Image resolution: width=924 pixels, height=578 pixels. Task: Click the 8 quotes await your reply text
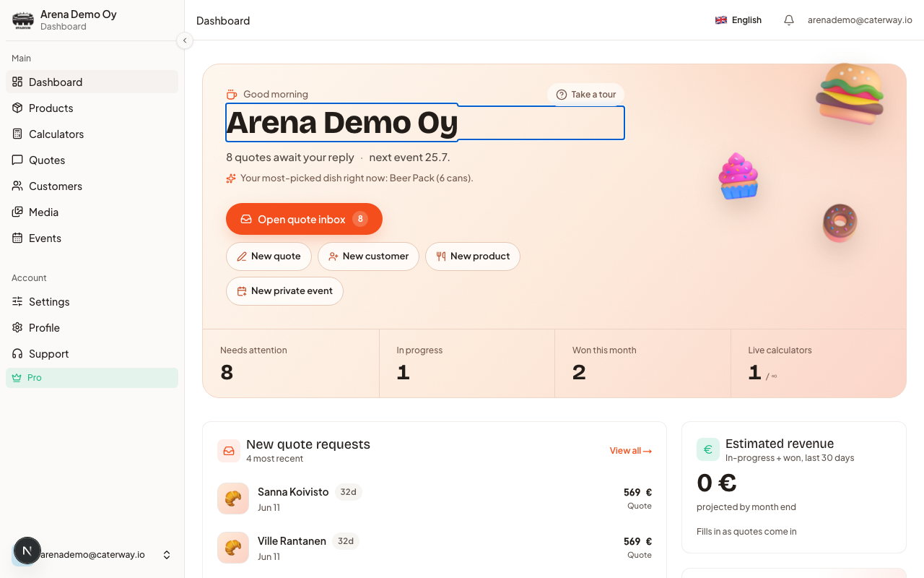[290, 158]
